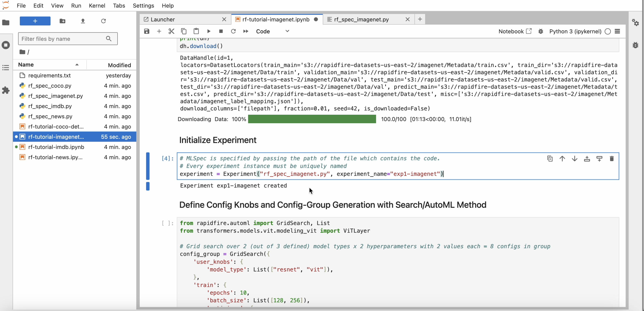Open the notebook toolbar hamburger menu
The height and width of the screenshot is (311, 644).
[x=617, y=31]
